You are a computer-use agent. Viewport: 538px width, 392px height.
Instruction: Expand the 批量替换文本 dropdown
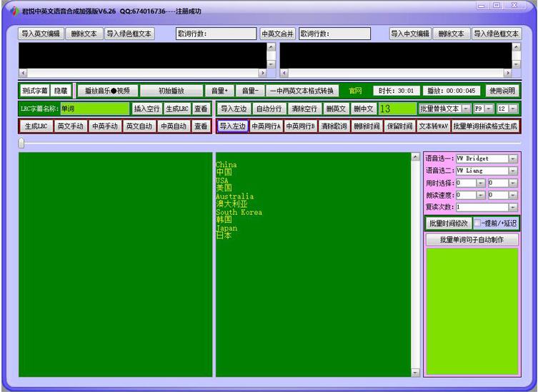[x=466, y=109]
